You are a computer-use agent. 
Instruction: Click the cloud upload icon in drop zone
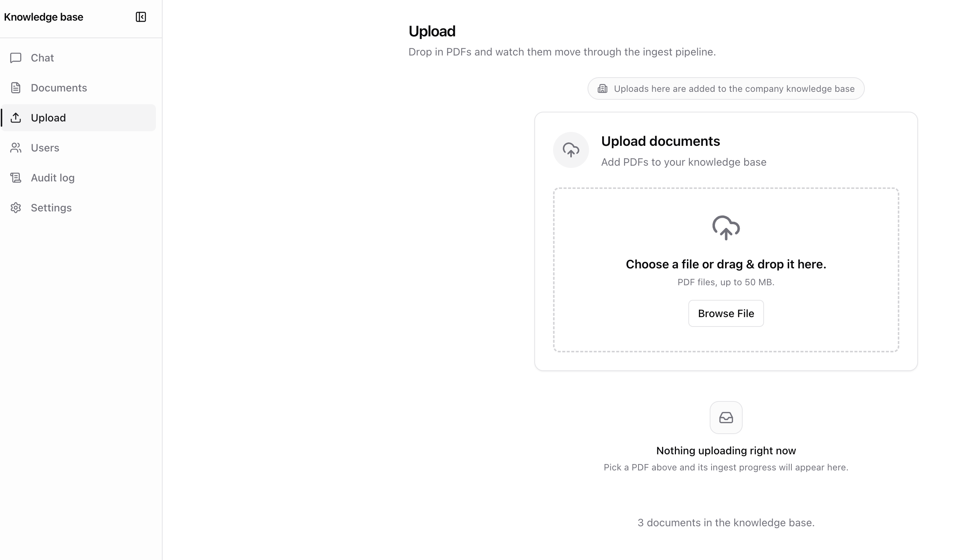[x=726, y=228]
